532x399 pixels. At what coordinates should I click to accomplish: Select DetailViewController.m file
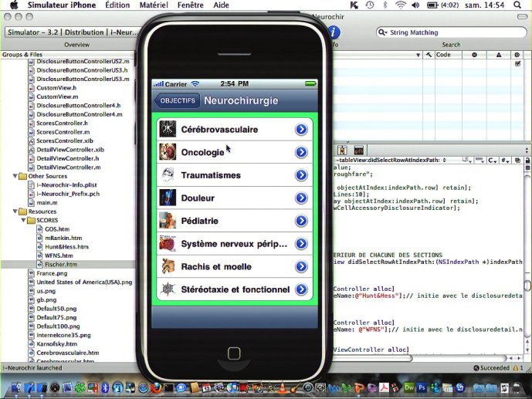[x=69, y=167]
